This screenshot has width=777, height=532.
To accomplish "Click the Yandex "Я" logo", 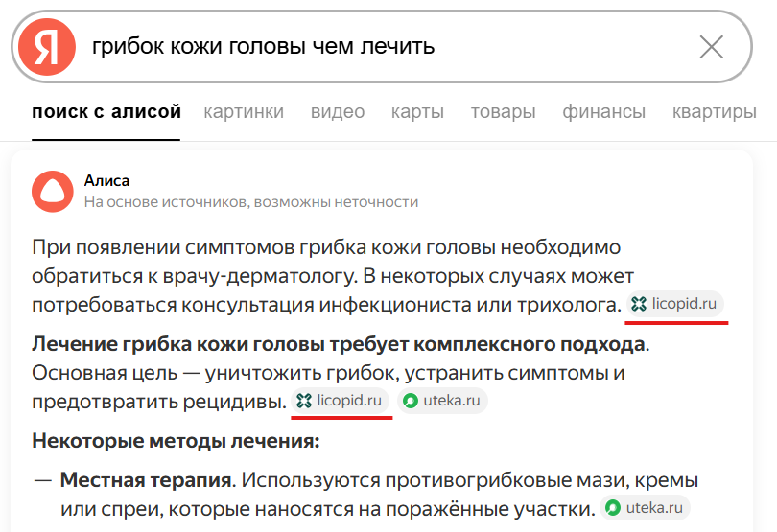I will (47, 46).
